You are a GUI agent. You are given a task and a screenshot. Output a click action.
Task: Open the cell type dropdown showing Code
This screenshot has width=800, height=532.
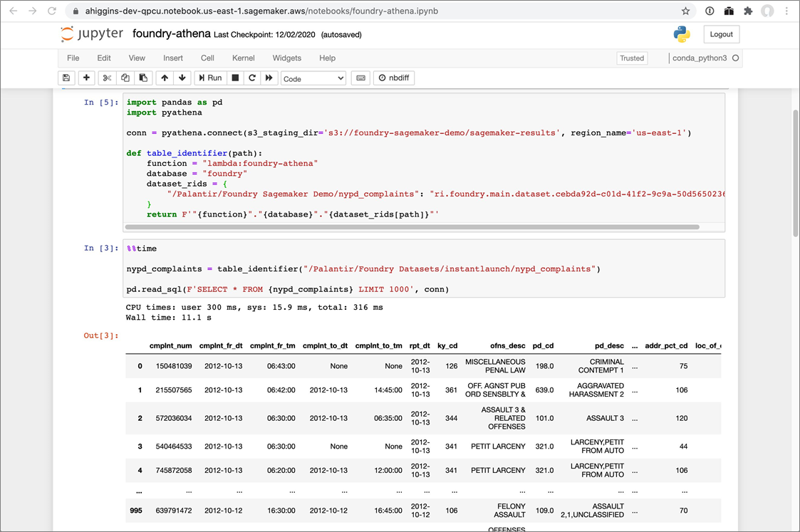pyautogui.click(x=313, y=79)
